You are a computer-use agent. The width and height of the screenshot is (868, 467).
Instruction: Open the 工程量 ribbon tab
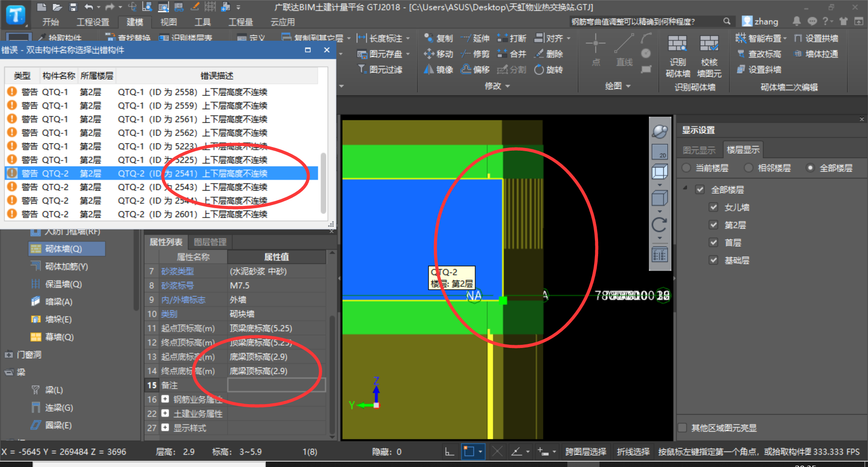(x=241, y=22)
